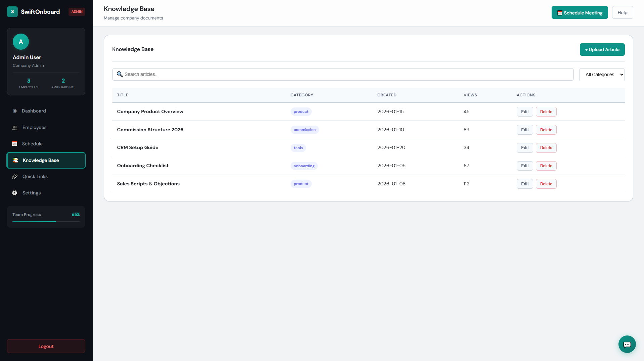Click the search magnifier icon
This screenshot has height=361, width=644.
coord(120,74)
